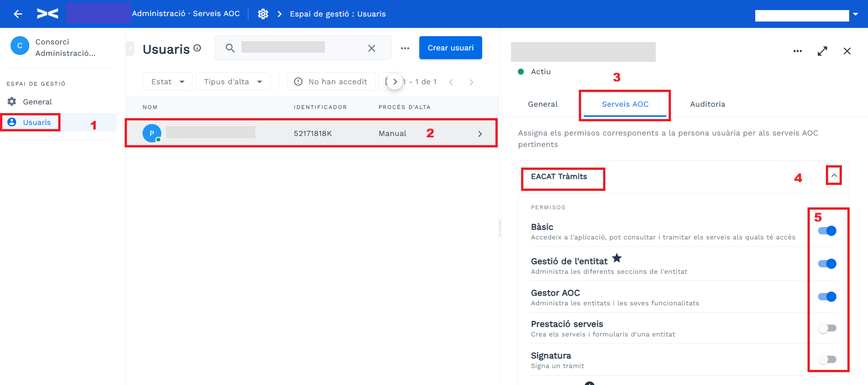Open the more options menu beside search
The width and height of the screenshot is (868, 385).
pos(405,48)
